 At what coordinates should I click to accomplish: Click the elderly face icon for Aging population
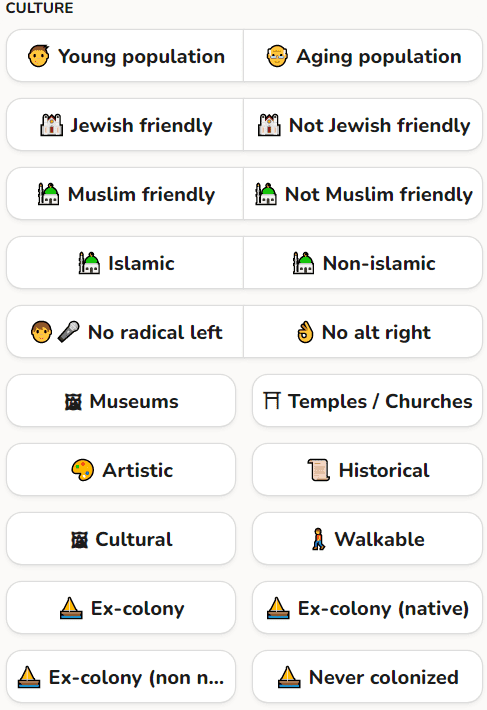(277, 56)
